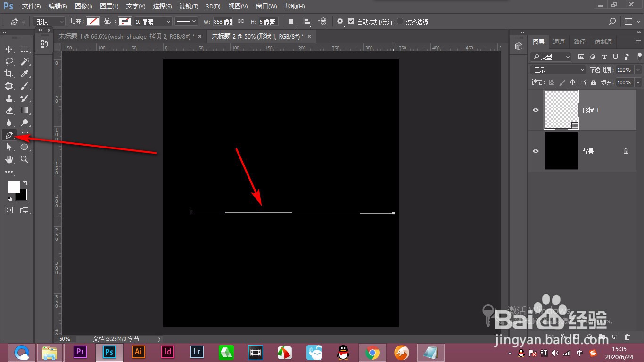Open the Pen tool preset picker arrow
The width and height of the screenshot is (644, 362).
click(x=23, y=22)
